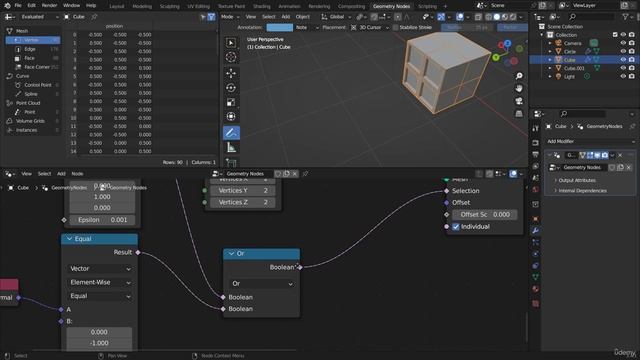Open the Window menu
The width and height of the screenshot is (640, 360).
[71, 6]
